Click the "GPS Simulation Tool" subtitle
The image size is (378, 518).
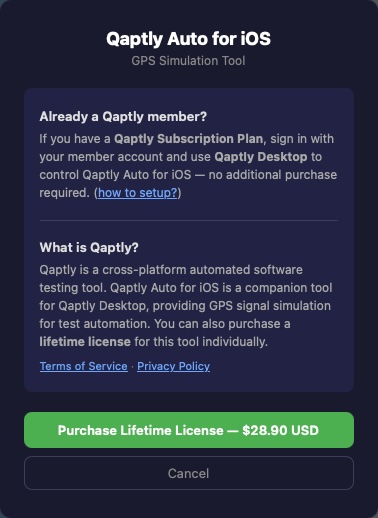188,61
